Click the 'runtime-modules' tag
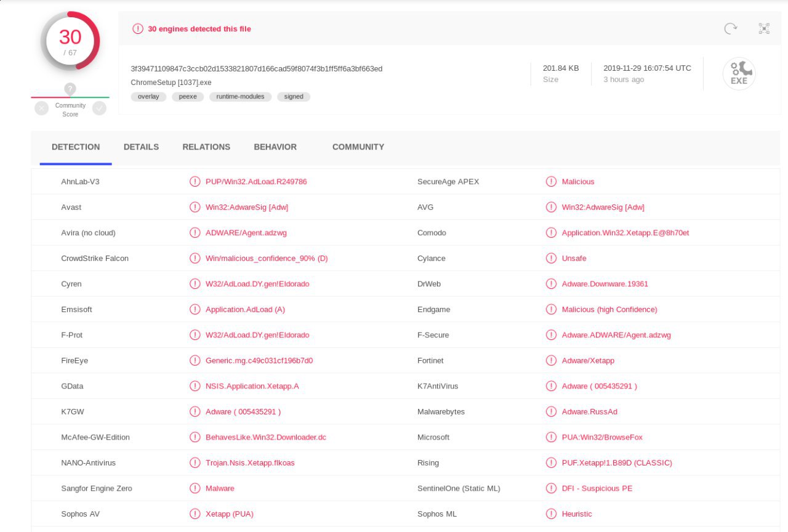Image resolution: width=788 pixels, height=532 pixels. (240, 97)
